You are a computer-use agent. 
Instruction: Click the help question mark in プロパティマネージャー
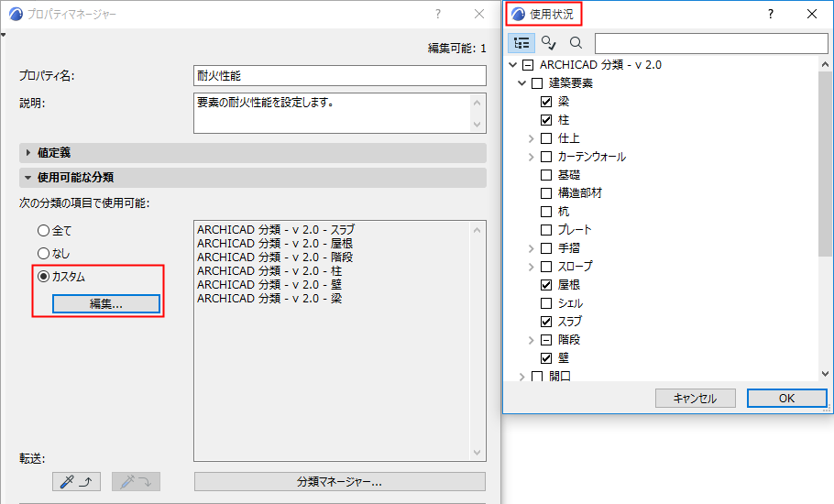click(x=438, y=15)
